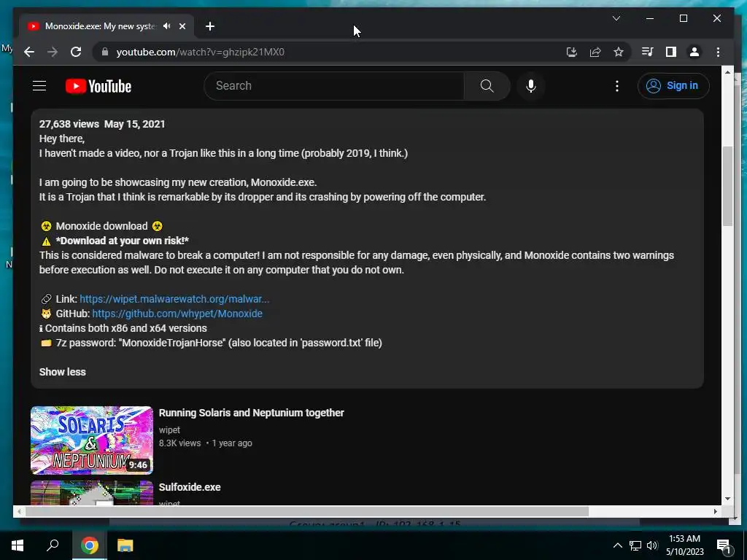Open the Windows taskbar search
Screen dimensions: 747x560
coord(53,545)
